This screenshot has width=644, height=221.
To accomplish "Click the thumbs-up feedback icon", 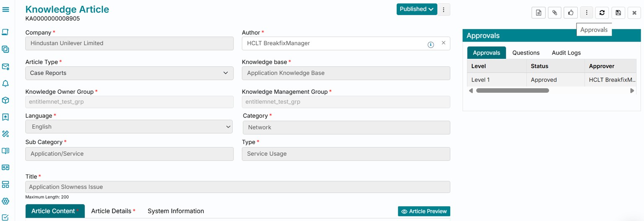I will (x=571, y=13).
